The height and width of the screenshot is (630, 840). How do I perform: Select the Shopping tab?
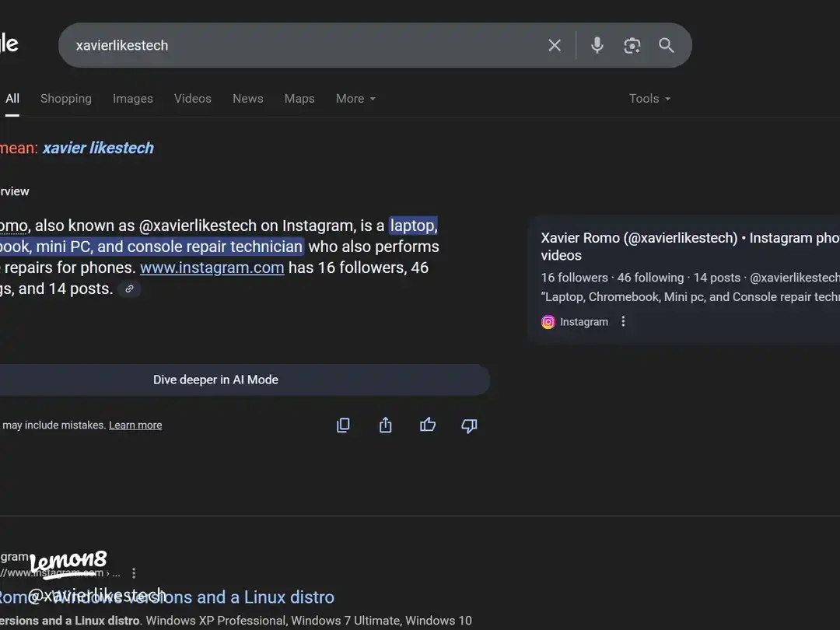(x=66, y=99)
